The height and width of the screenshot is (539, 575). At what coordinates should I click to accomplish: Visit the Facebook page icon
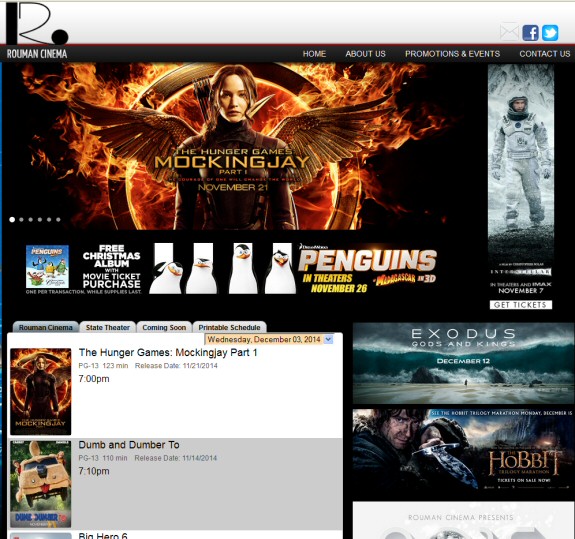coord(530,33)
